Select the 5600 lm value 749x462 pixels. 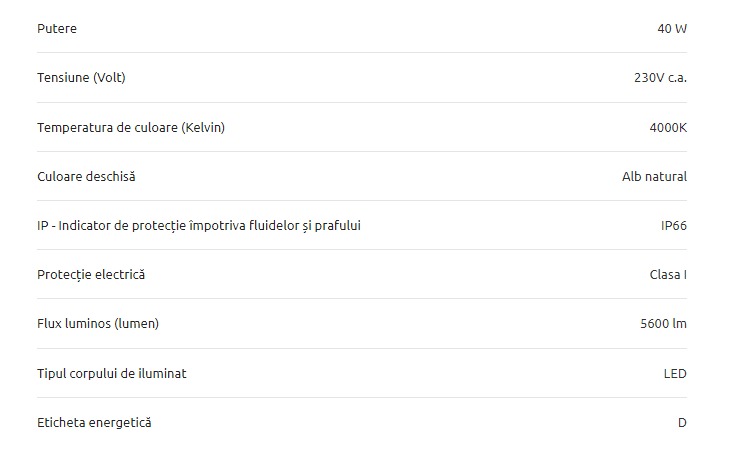pyautogui.click(x=663, y=323)
